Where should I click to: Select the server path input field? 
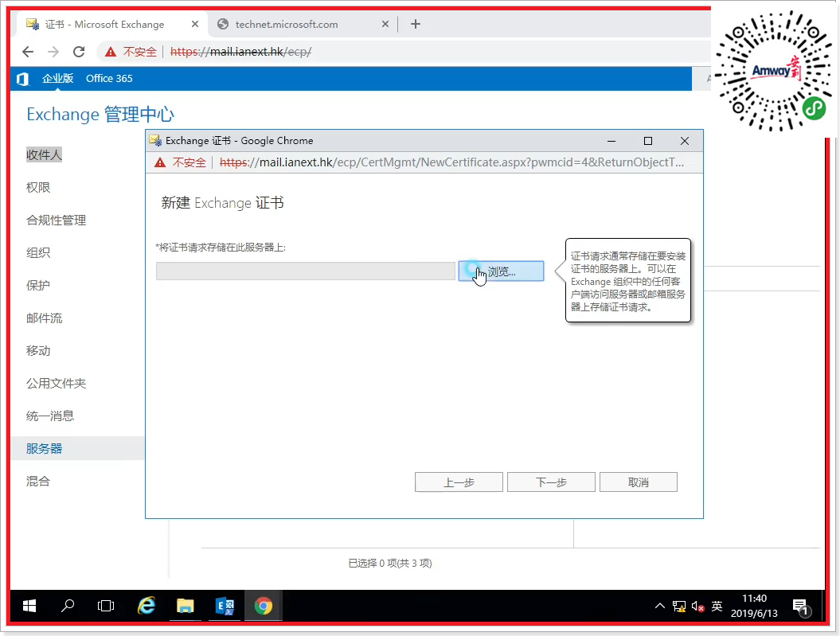tap(306, 271)
